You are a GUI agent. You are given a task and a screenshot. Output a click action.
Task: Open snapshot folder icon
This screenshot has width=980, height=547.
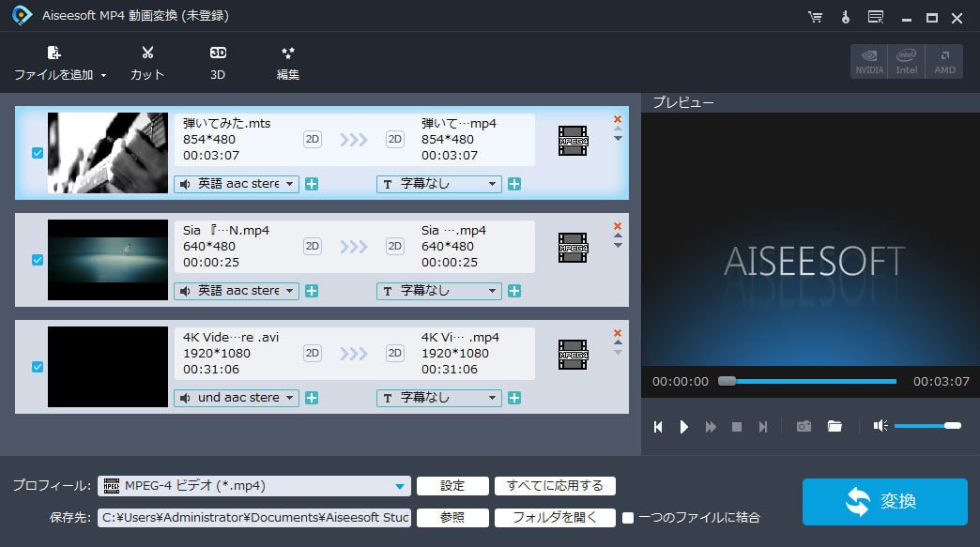835,426
